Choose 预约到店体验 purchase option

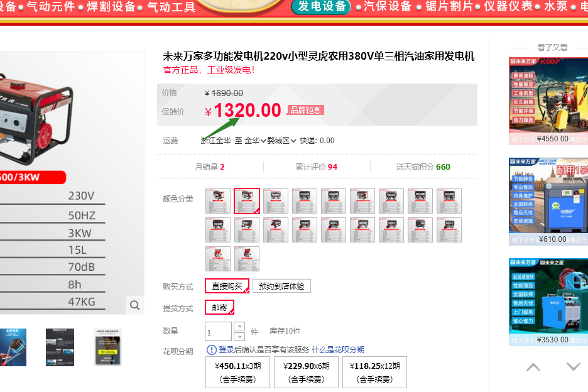point(281,286)
